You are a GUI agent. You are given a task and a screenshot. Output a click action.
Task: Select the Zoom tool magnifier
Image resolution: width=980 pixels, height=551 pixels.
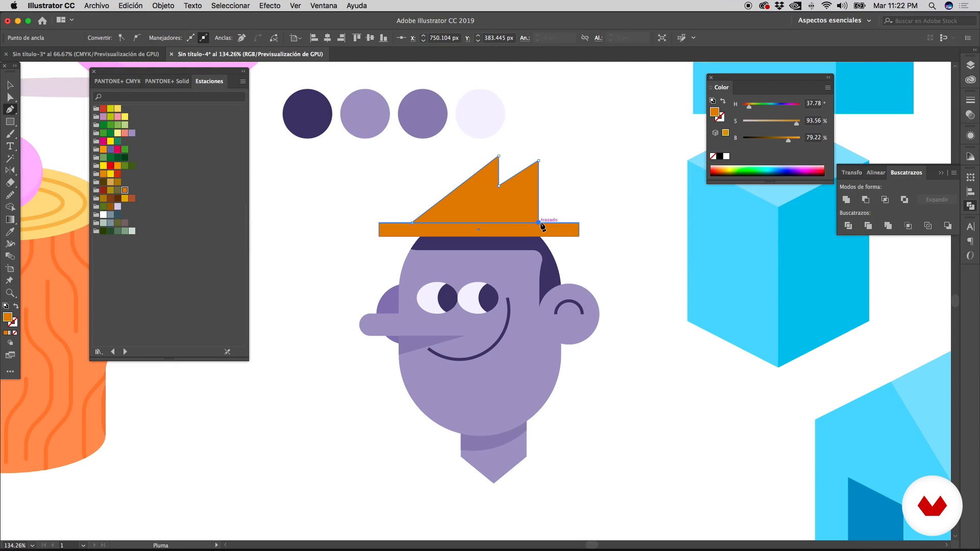(10, 293)
